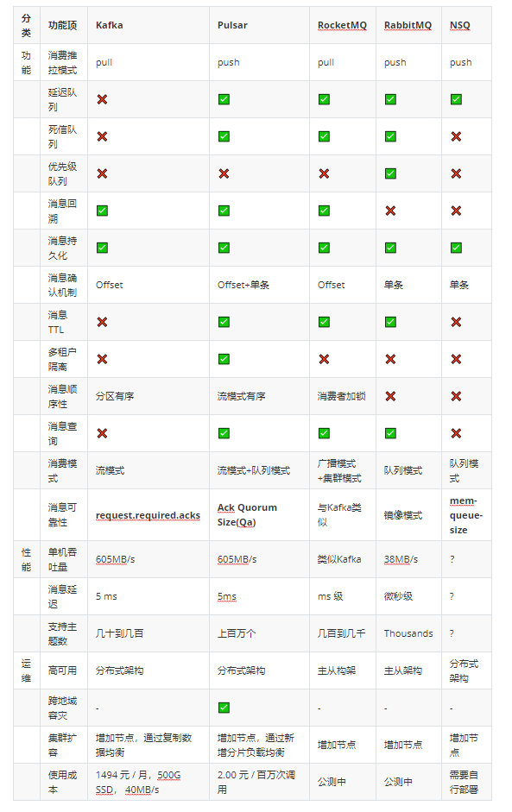This screenshot has height=812, width=512.
Task: Click the green check for NSQ 延迟队列
Action: 456,99
